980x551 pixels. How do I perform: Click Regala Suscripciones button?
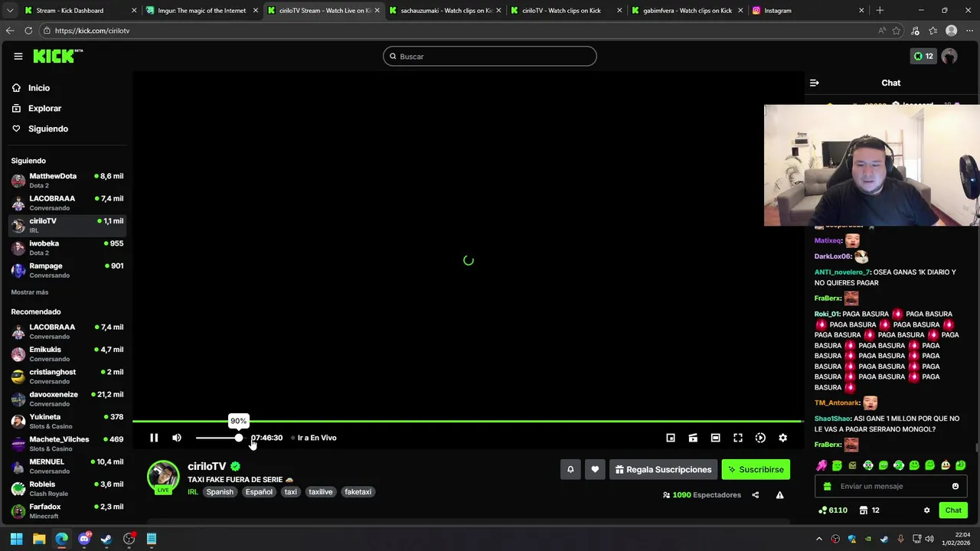pos(663,469)
